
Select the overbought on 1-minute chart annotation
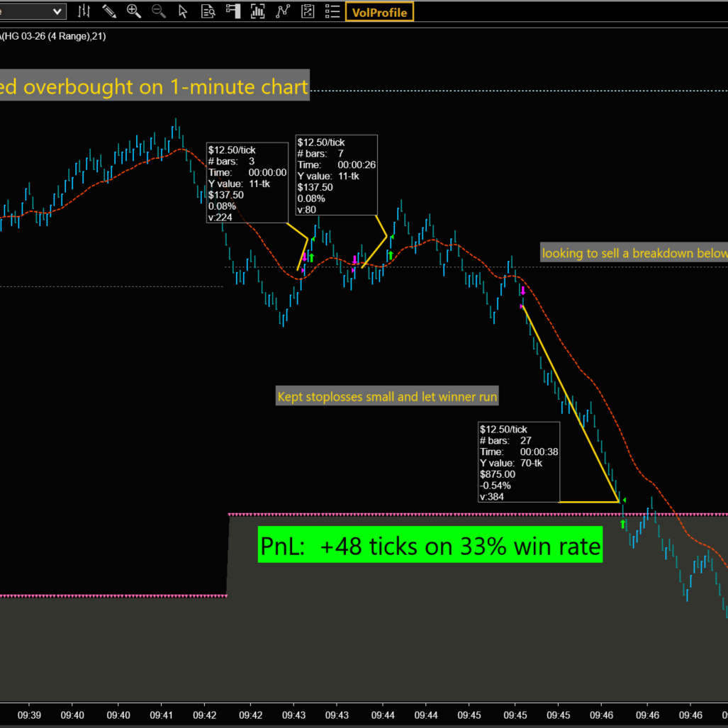(x=155, y=86)
